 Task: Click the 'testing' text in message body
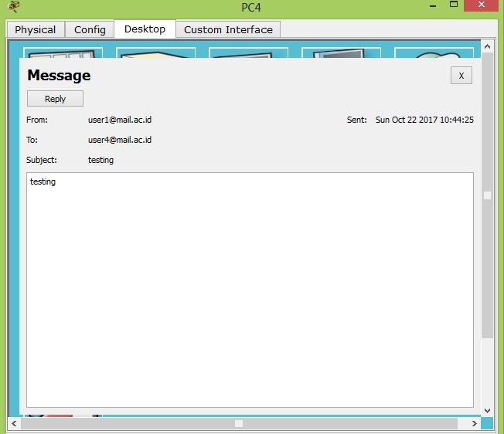pos(43,181)
